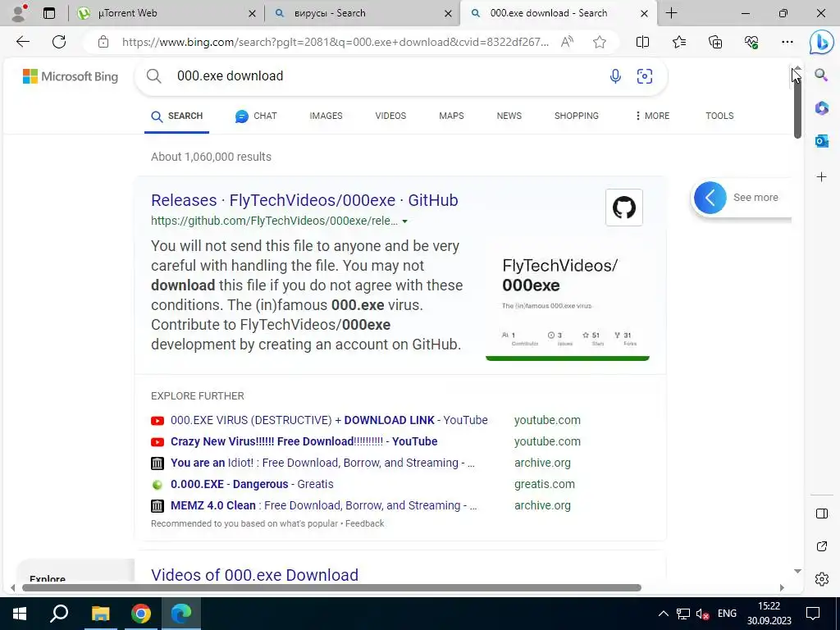The image size is (840, 630).
Task: Open the Bing Copilot sidebar button
Action: coord(821,43)
